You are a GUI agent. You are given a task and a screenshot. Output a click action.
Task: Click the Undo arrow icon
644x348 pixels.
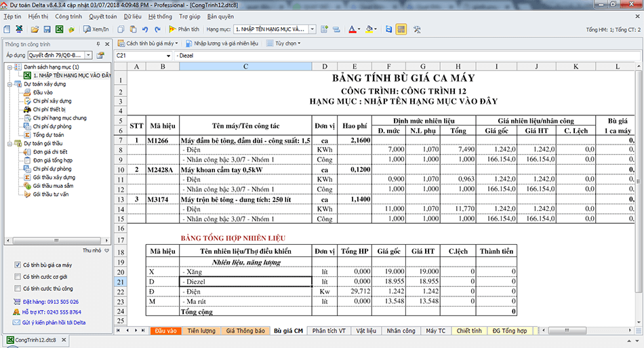146,30
